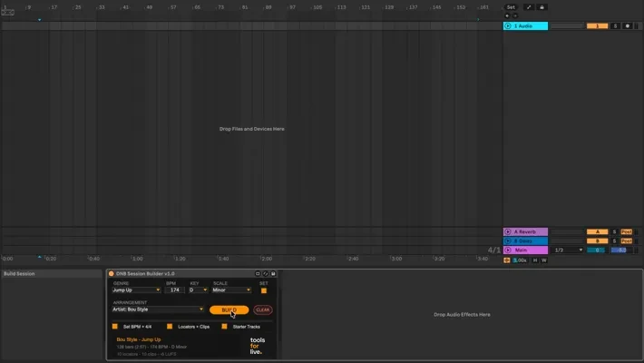
Task: Solo the A Reverb return track
Action: pos(614,231)
